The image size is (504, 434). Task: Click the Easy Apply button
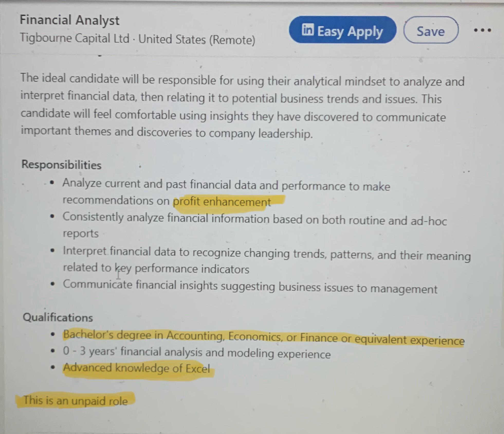(x=343, y=30)
